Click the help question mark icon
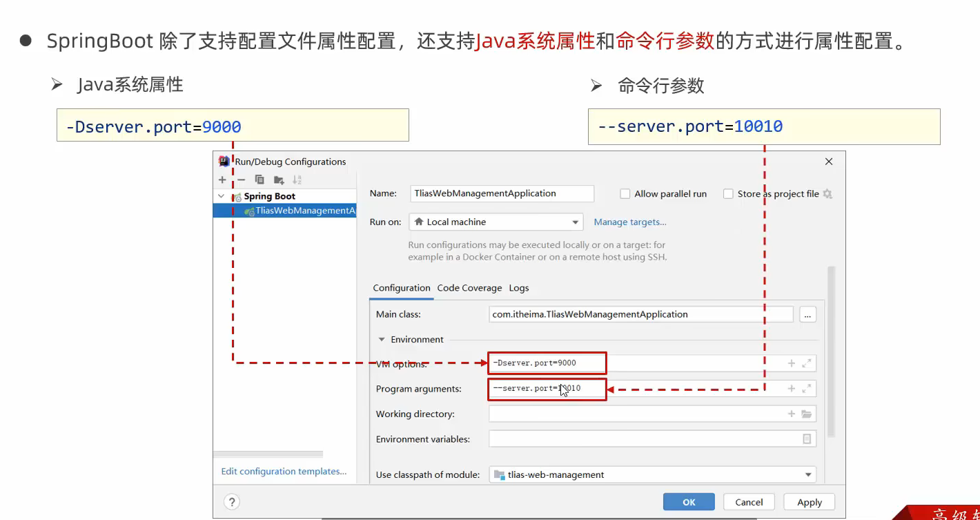The height and width of the screenshot is (520, 980). [232, 502]
